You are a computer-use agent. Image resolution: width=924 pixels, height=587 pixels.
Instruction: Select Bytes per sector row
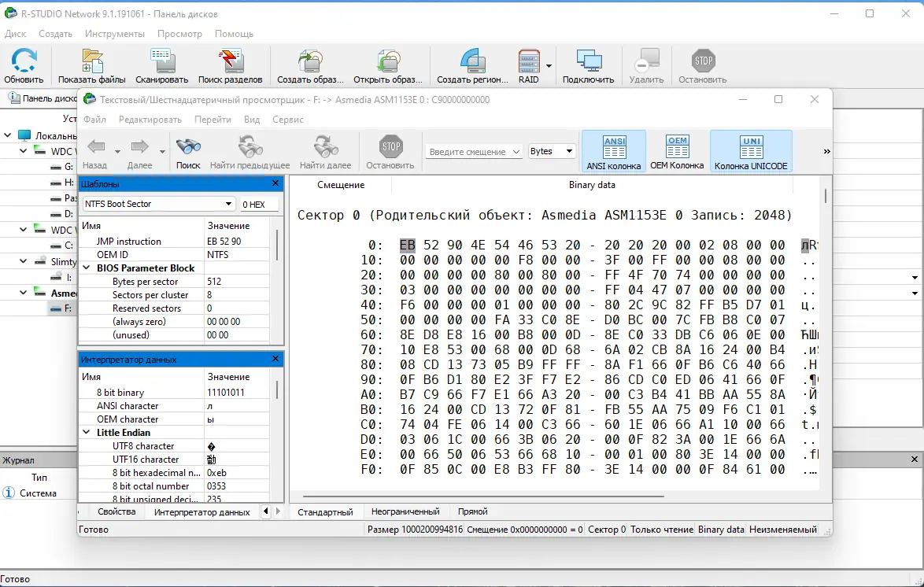pos(174,282)
